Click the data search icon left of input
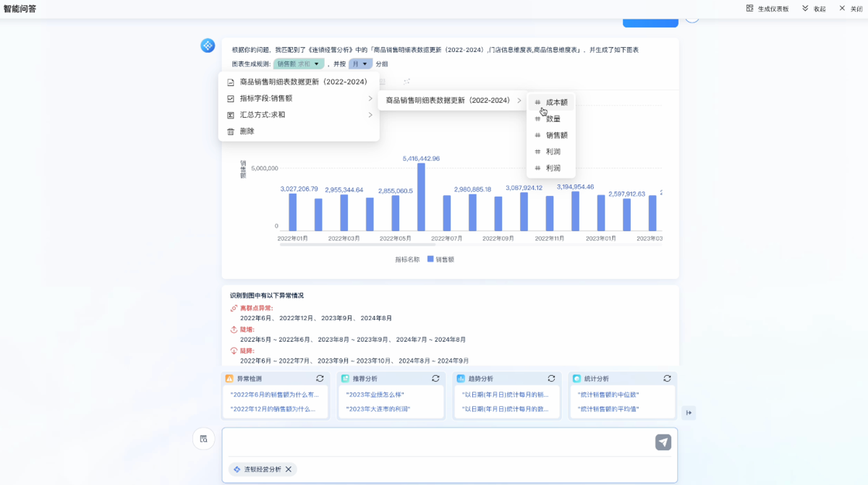This screenshot has width=868, height=485. (204, 439)
